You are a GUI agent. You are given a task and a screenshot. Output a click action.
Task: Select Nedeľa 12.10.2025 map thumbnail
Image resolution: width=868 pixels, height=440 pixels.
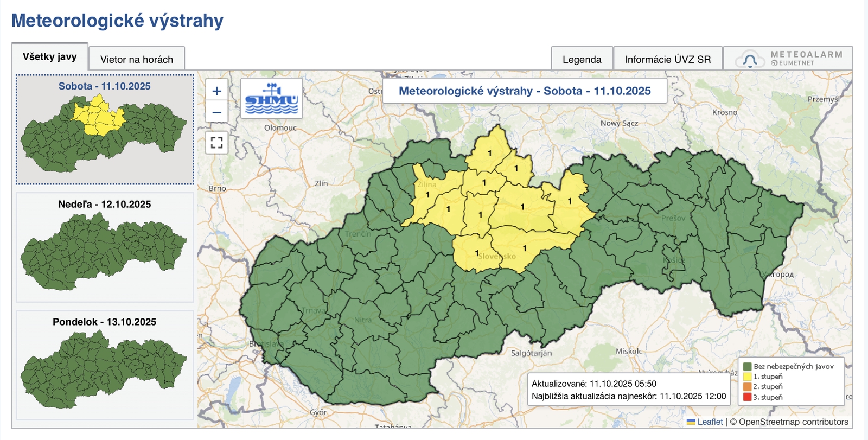(x=105, y=247)
